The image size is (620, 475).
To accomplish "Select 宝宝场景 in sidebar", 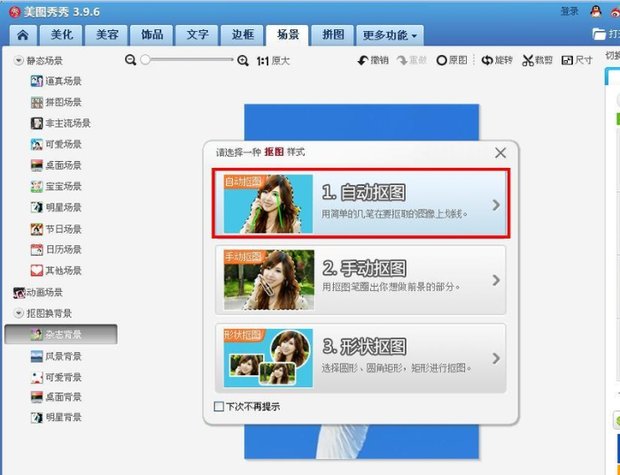I will (56, 186).
